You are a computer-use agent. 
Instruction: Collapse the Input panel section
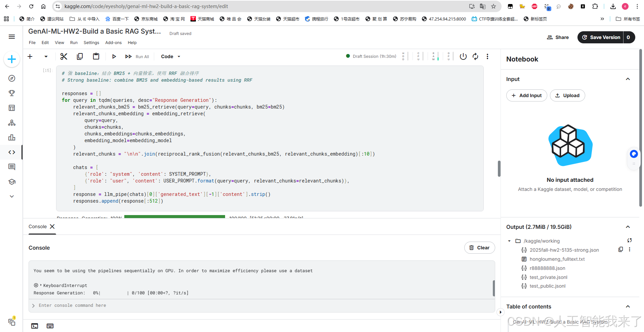pos(628,79)
